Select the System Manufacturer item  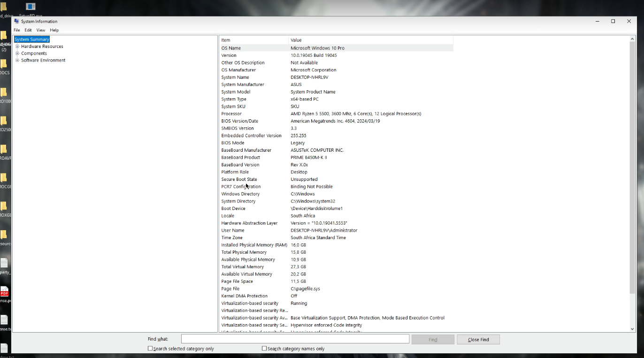[243, 85]
